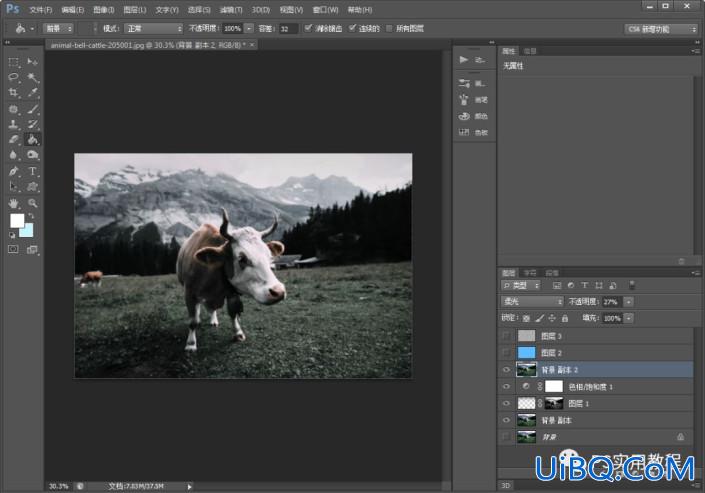
Task: Hide 色相/饱和度 1 adjustment layer
Action: (x=506, y=386)
